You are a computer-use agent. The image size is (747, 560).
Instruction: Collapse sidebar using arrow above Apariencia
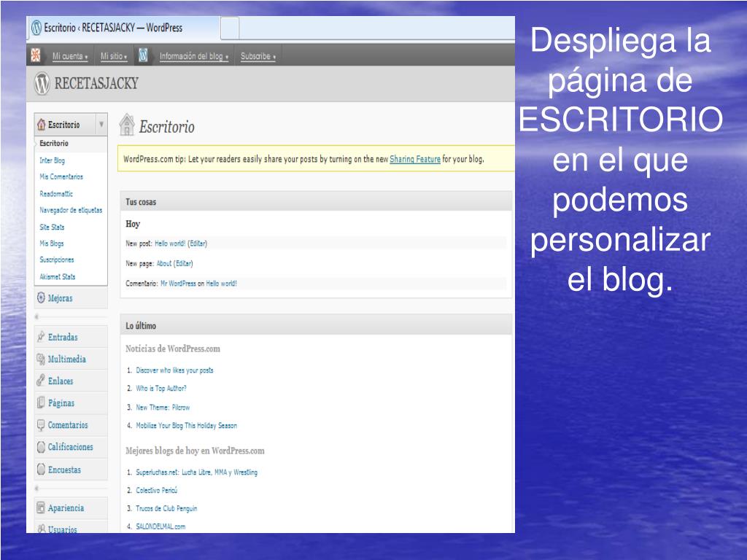tap(37, 488)
